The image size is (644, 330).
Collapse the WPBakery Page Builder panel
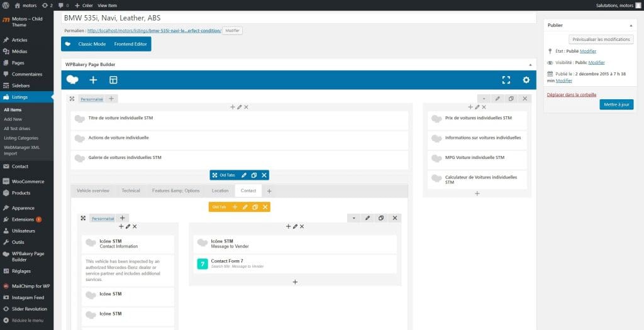tap(530, 65)
